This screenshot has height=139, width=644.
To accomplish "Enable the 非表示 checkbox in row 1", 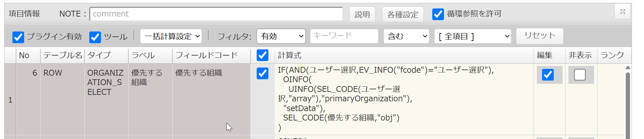I will point(580,75).
